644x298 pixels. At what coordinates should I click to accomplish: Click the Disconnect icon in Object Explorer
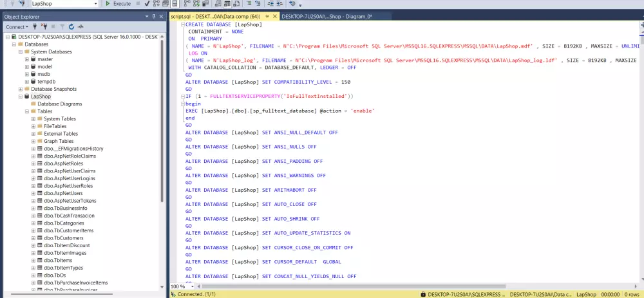click(44, 26)
